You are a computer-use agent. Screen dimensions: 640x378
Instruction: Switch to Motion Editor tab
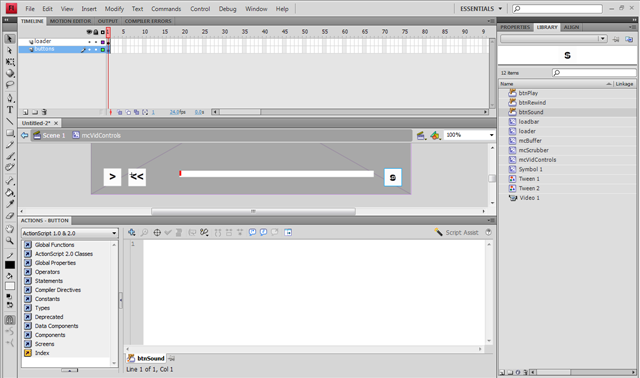pos(70,21)
